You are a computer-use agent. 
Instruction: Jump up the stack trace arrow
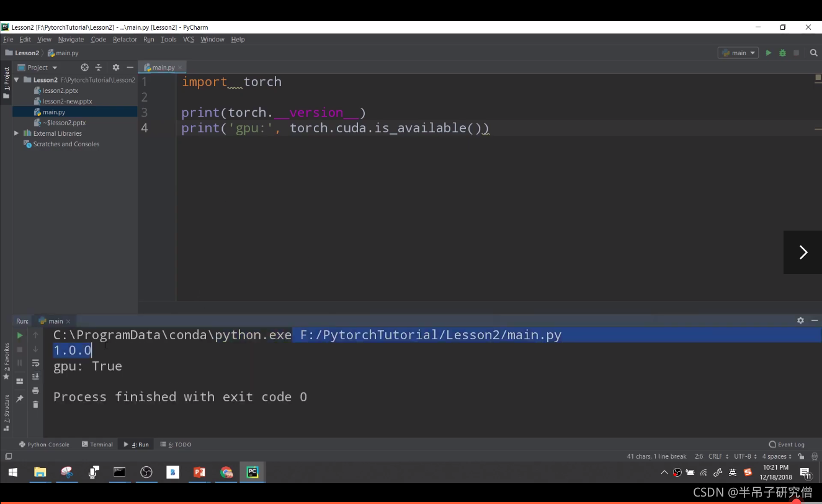[x=35, y=335]
